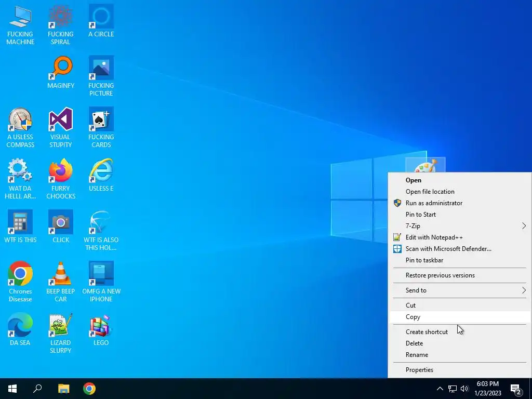Expand the Send to submenu
This screenshot has height=399, width=532.
(x=459, y=290)
